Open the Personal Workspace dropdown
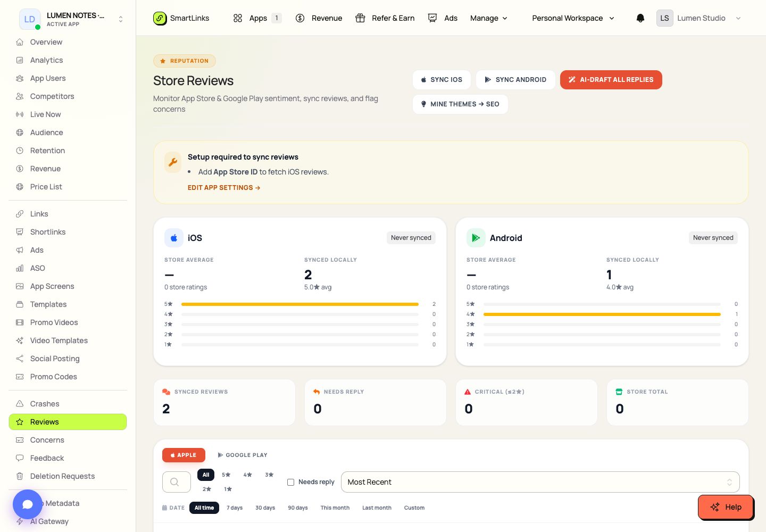This screenshot has height=532, width=766. pyautogui.click(x=573, y=18)
